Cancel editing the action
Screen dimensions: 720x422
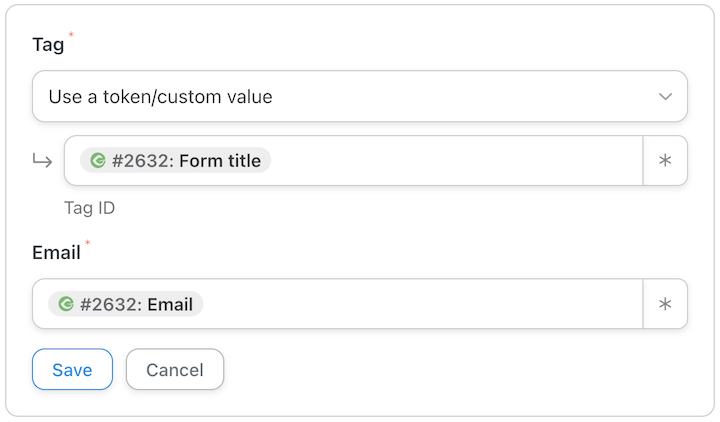175,369
